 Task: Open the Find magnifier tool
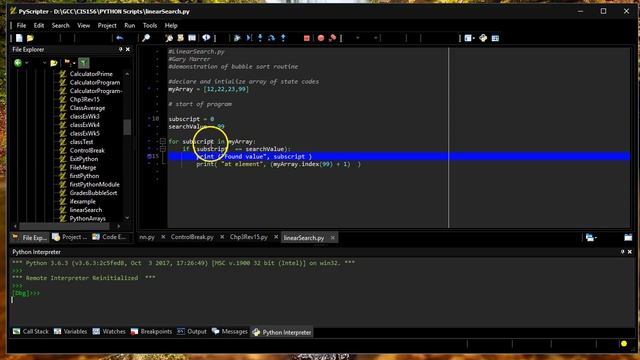click(146, 38)
